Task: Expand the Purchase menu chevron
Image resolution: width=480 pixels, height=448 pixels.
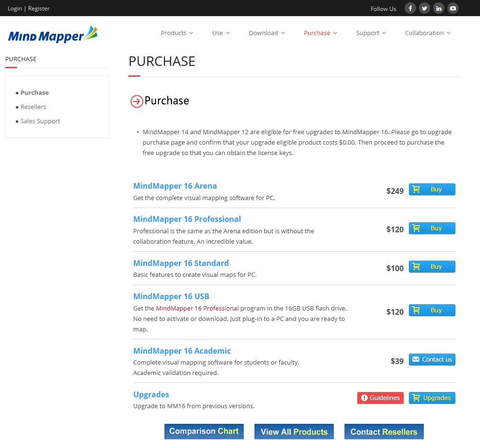Action: click(x=335, y=33)
